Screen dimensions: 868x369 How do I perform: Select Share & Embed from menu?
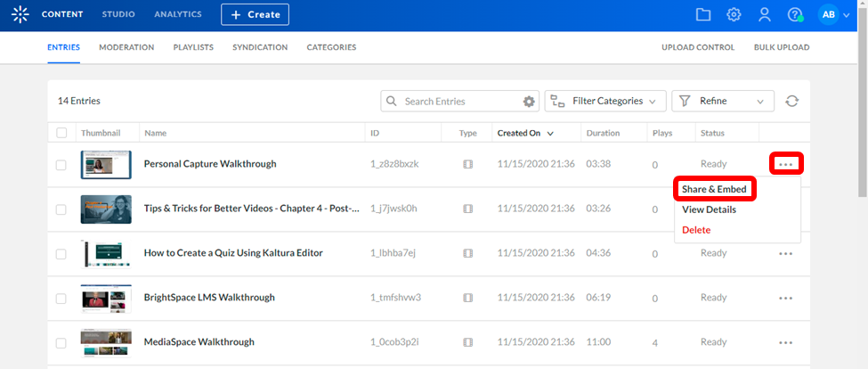pyautogui.click(x=714, y=190)
